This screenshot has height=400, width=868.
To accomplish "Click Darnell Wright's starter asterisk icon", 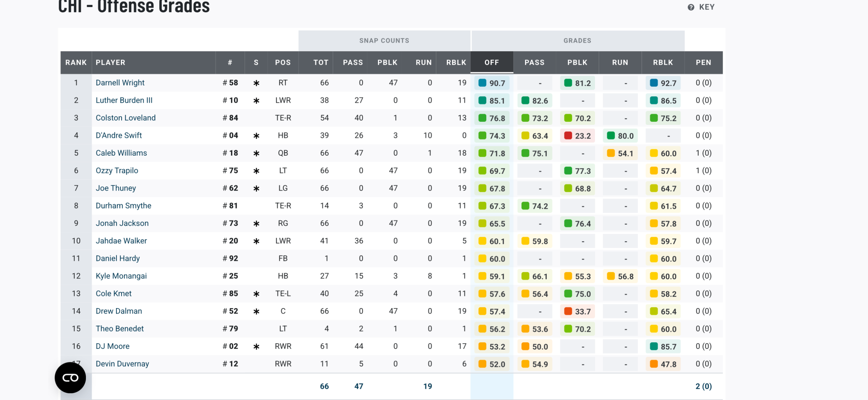I will click(256, 83).
